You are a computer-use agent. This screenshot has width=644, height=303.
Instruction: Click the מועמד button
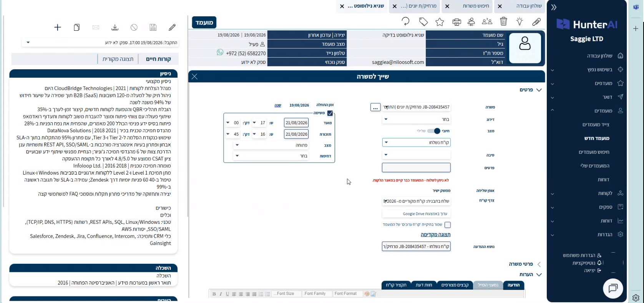point(204,22)
